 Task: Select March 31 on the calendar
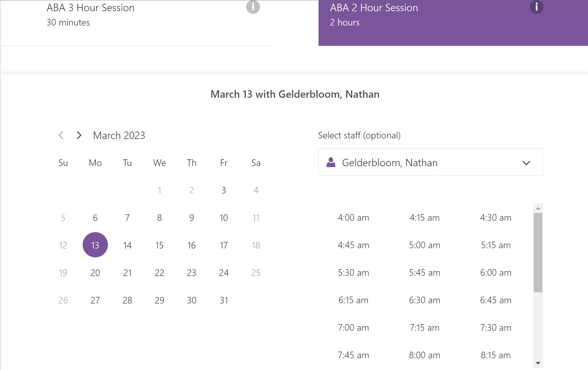(224, 300)
